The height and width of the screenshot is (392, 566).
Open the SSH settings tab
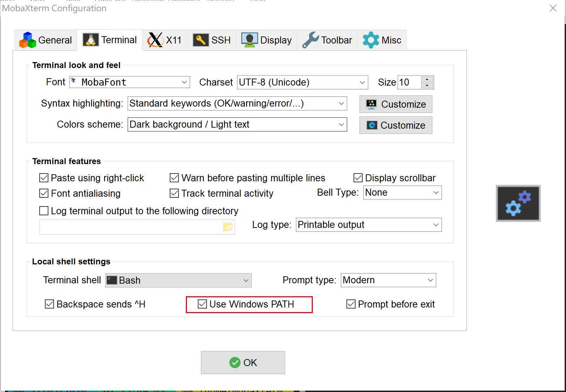(211, 40)
